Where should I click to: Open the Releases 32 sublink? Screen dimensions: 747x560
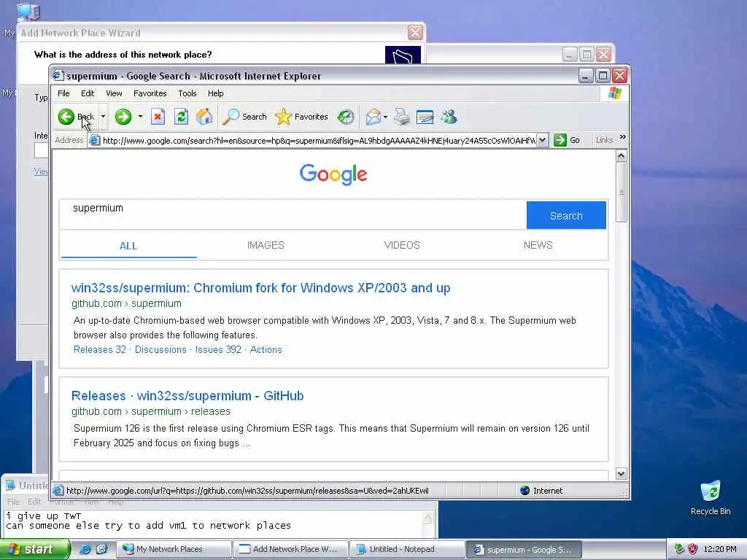(99, 349)
